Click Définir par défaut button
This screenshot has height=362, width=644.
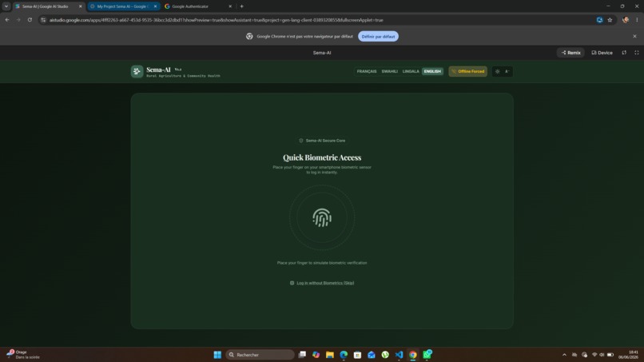click(378, 37)
